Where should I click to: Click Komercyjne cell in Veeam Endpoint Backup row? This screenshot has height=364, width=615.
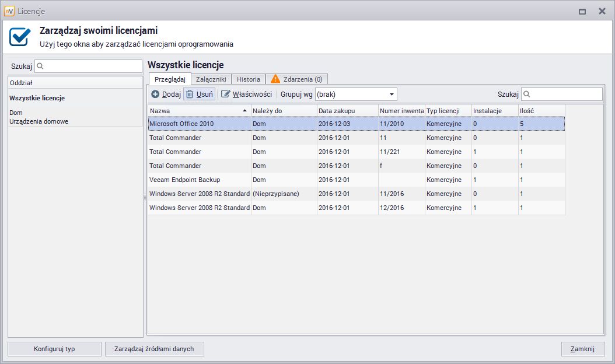tap(448, 180)
